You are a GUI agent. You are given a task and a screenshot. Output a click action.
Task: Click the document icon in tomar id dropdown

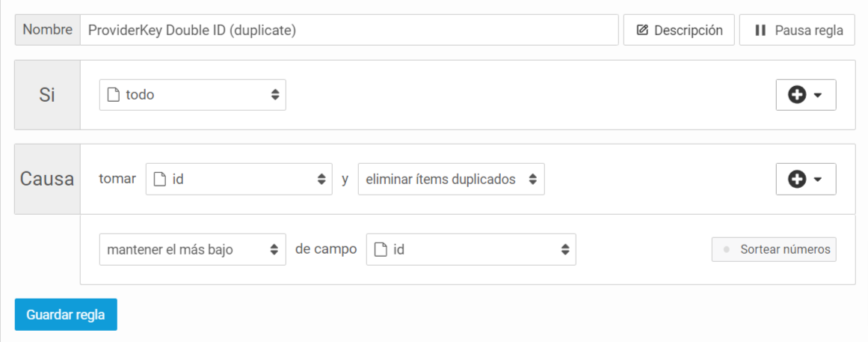coord(159,179)
